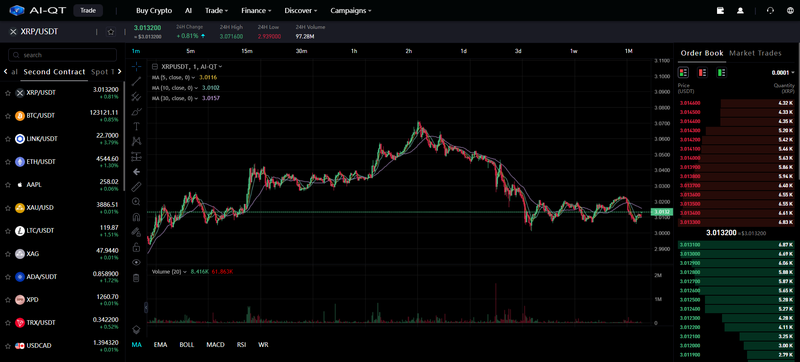800x362 pixels.
Task: Select the ruler measure tool
Action: coord(136,187)
